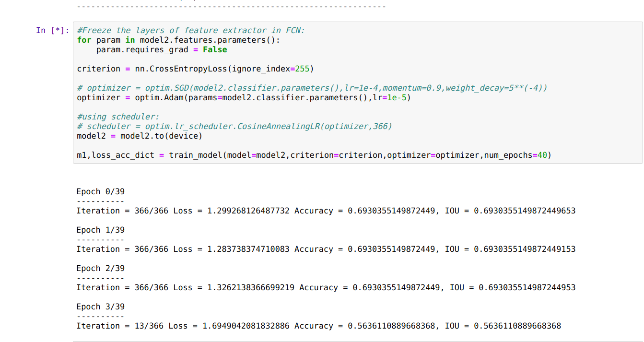Click the criterion CrossEntropyLoss line
Viewport: 644px width, 342px height.
click(x=195, y=69)
